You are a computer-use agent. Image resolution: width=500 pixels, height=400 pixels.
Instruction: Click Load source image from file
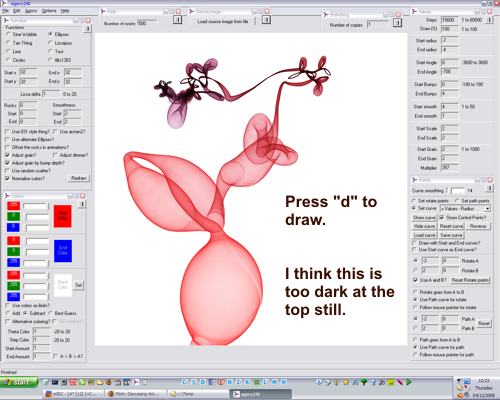pyautogui.click(x=223, y=21)
